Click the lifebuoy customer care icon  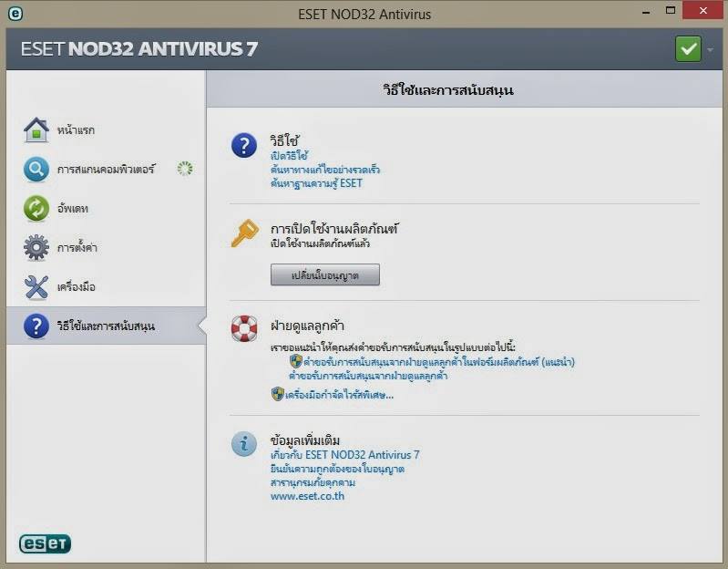(244, 328)
